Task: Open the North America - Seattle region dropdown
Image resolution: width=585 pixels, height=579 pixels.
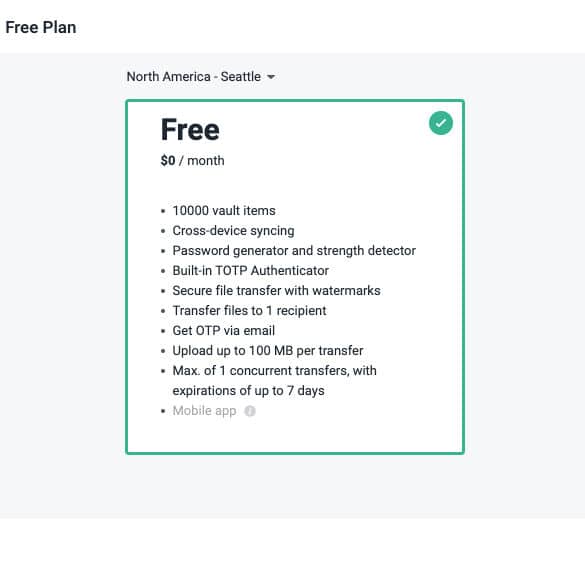Action: 201,77
